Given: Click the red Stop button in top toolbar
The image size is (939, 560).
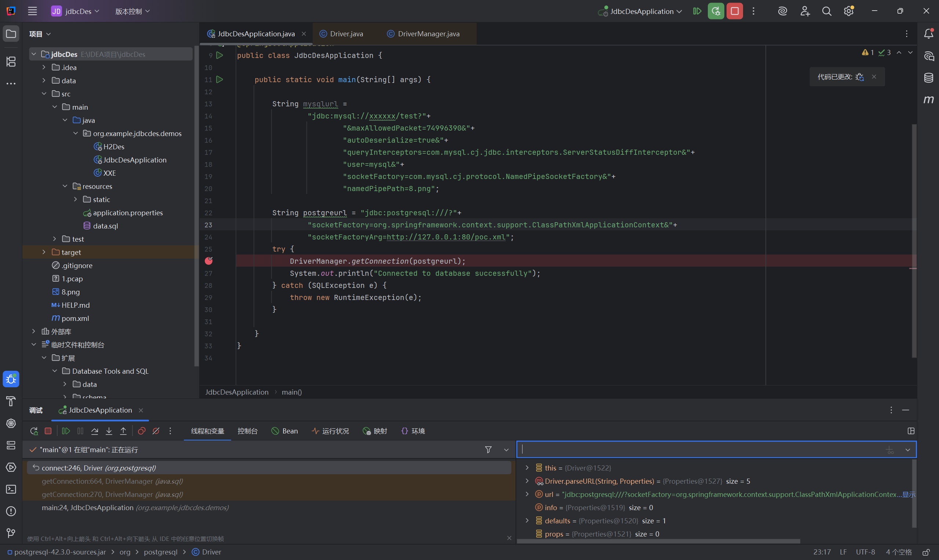Looking at the screenshot, I should pyautogui.click(x=734, y=11).
